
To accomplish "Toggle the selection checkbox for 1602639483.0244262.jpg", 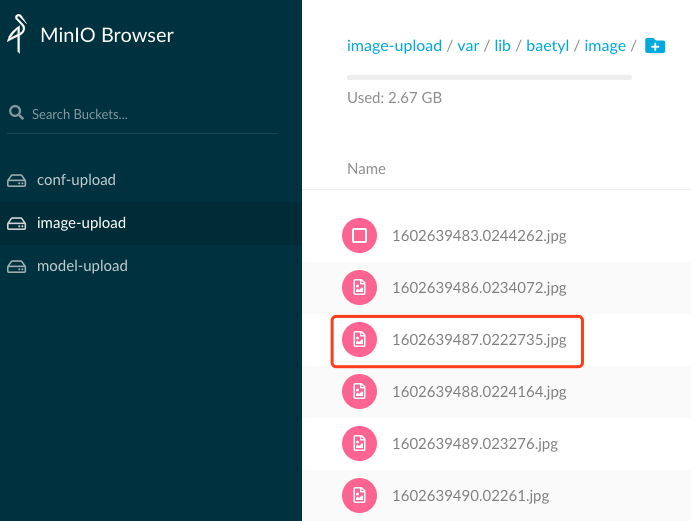I will click(x=359, y=235).
